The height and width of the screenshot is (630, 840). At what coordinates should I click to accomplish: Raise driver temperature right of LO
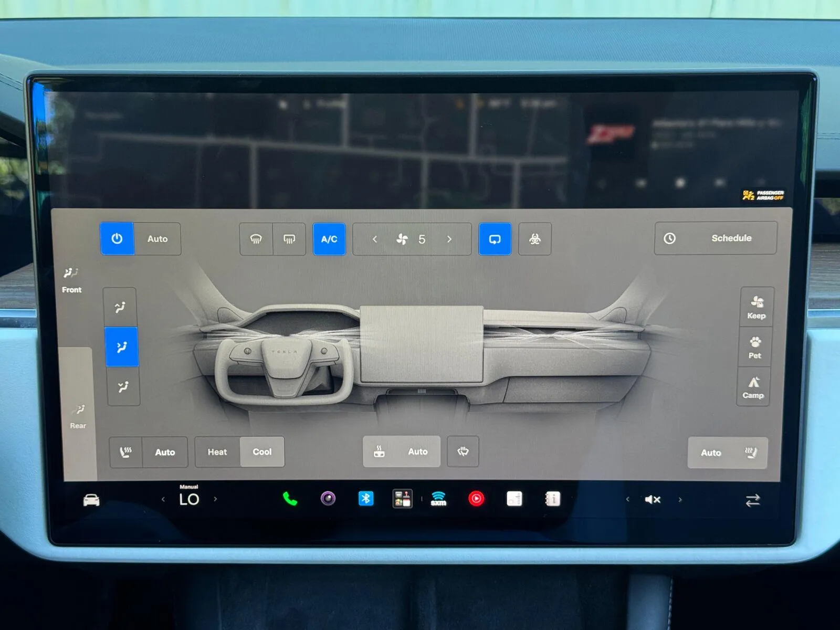click(x=215, y=499)
